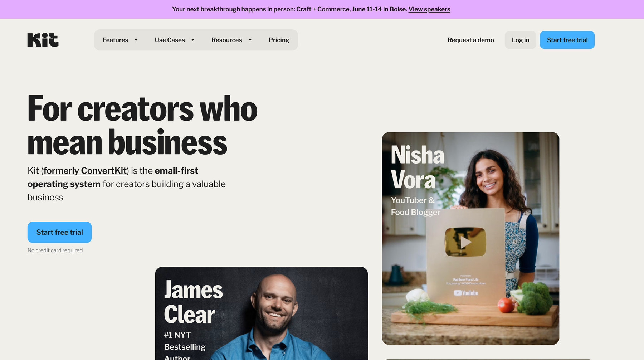Open the Features menu
Screen dimensions: 644x360
point(115,40)
